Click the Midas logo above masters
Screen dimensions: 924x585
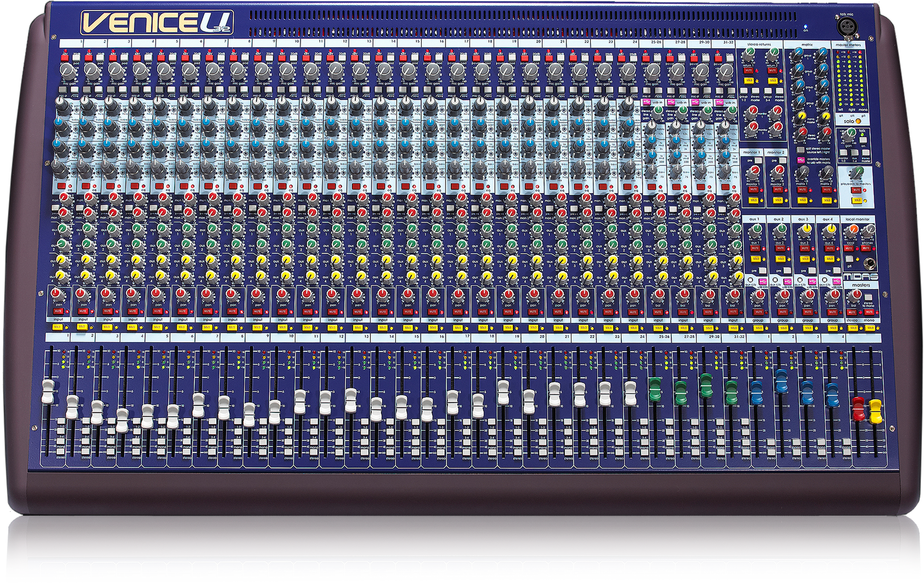click(860, 277)
